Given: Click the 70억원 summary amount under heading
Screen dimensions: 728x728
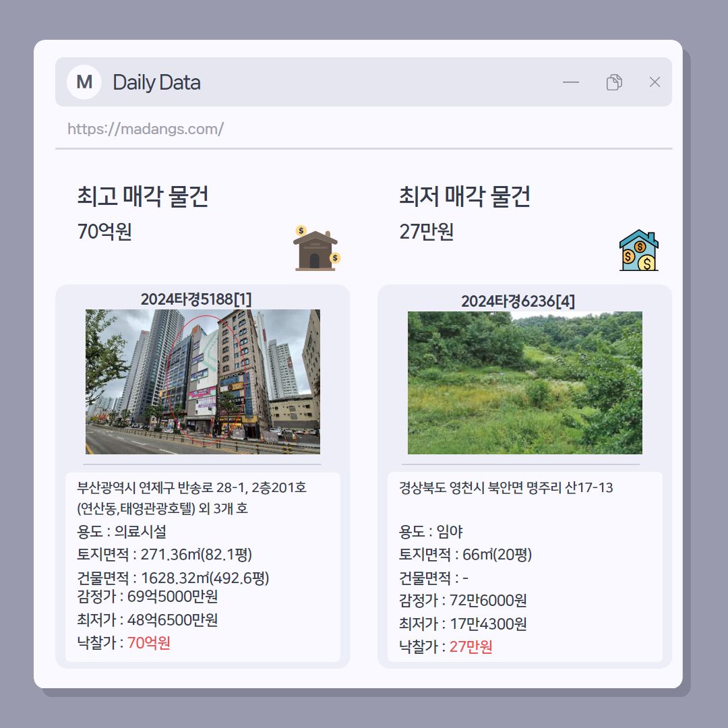Looking at the screenshot, I should [104, 231].
